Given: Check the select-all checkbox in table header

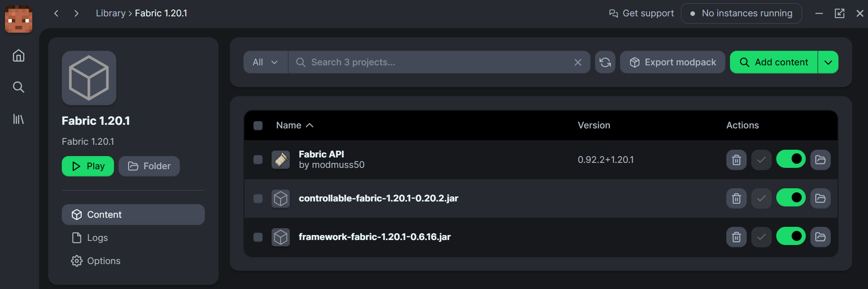Looking at the screenshot, I should pyautogui.click(x=258, y=126).
